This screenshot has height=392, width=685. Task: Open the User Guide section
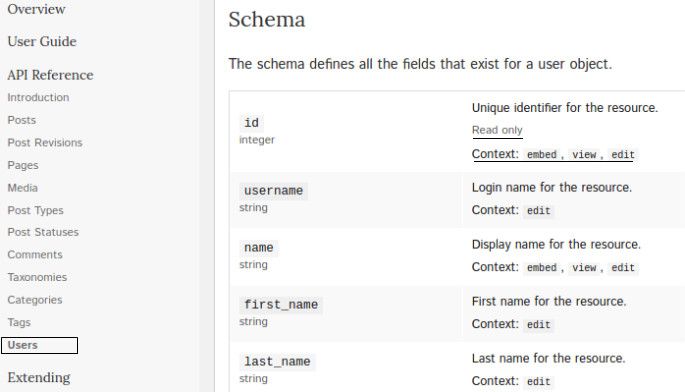(x=42, y=41)
